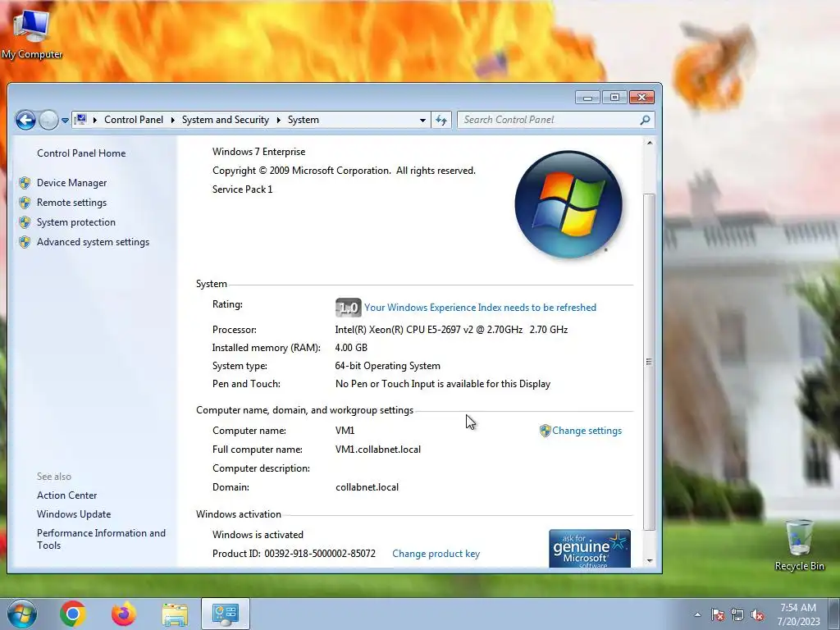Screen dimensions: 840x630
Task: Open System protection
Action: pos(76,222)
